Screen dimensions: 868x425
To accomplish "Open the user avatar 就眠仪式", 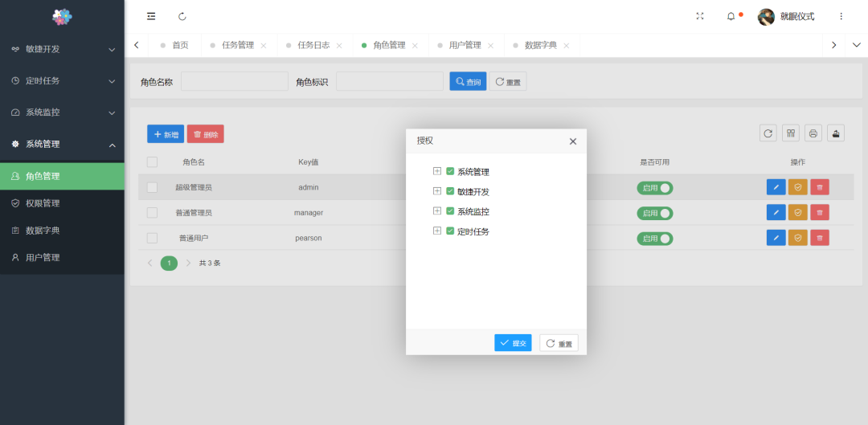I will point(766,17).
